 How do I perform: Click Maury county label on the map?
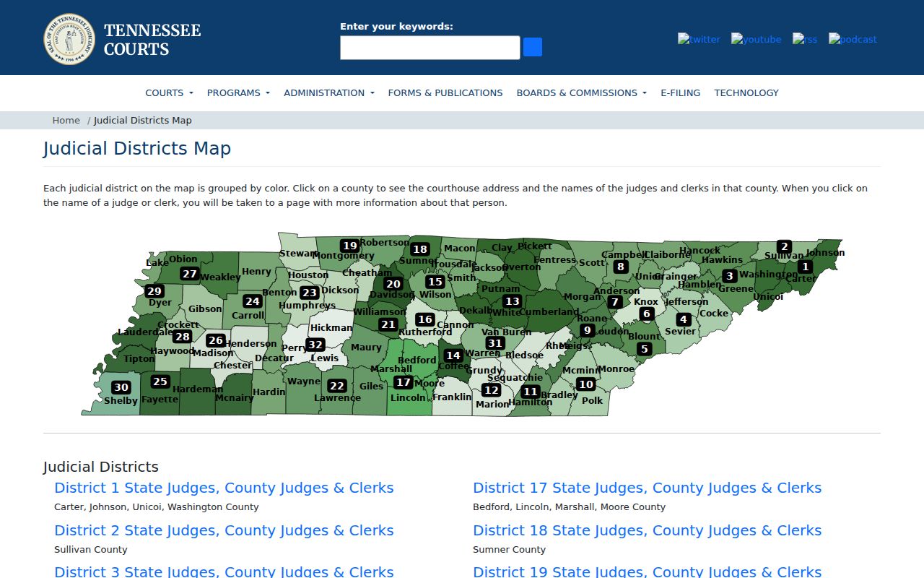366,348
